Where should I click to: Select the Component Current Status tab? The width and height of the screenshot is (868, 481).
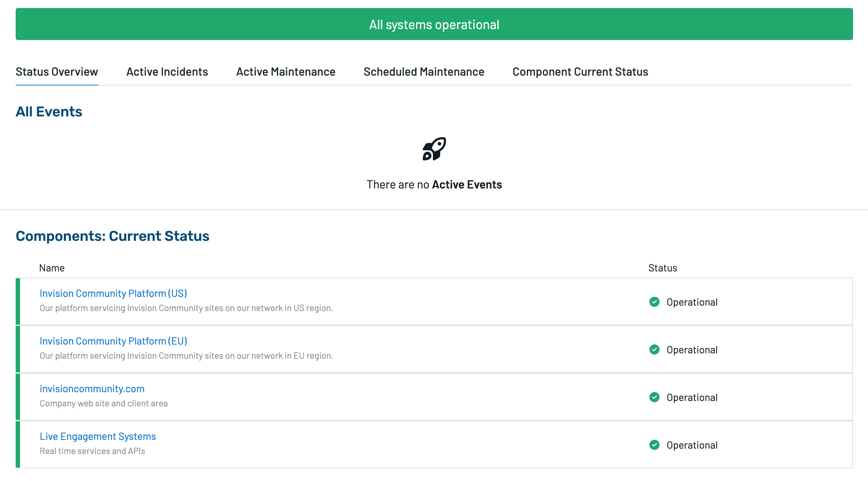tap(580, 72)
